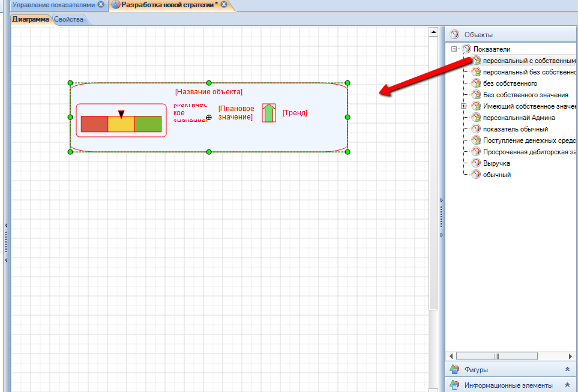
Task: Click the green trend arrow on diagram
Action: (x=269, y=113)
